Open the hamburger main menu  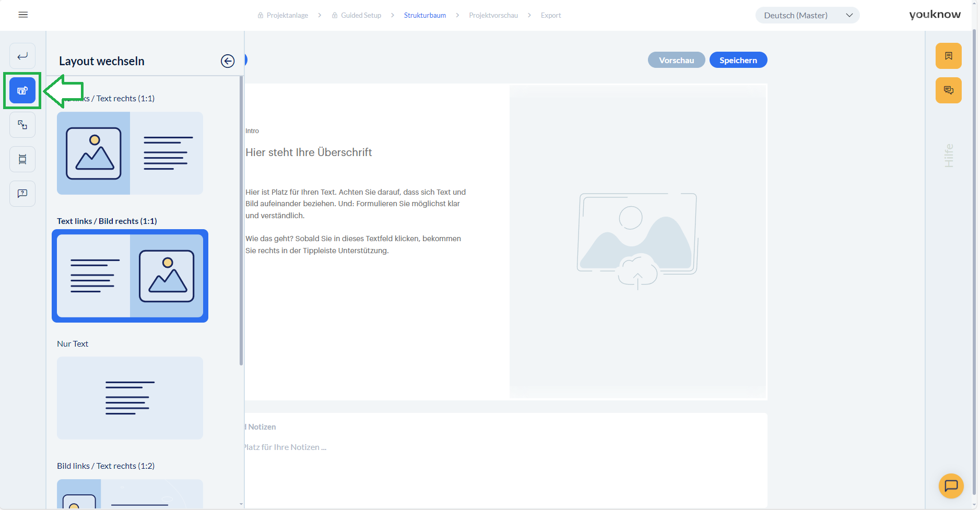(x=23, y=15)
